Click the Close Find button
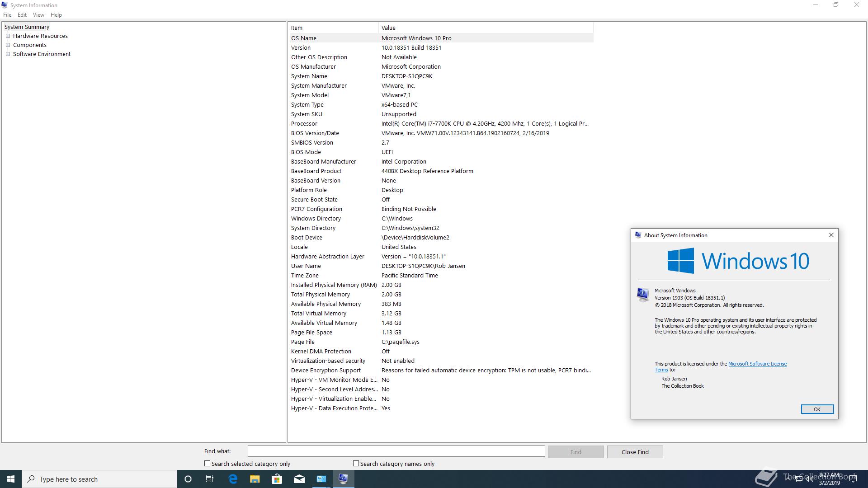This screenshot has width=868, height=488. point(635,452)
